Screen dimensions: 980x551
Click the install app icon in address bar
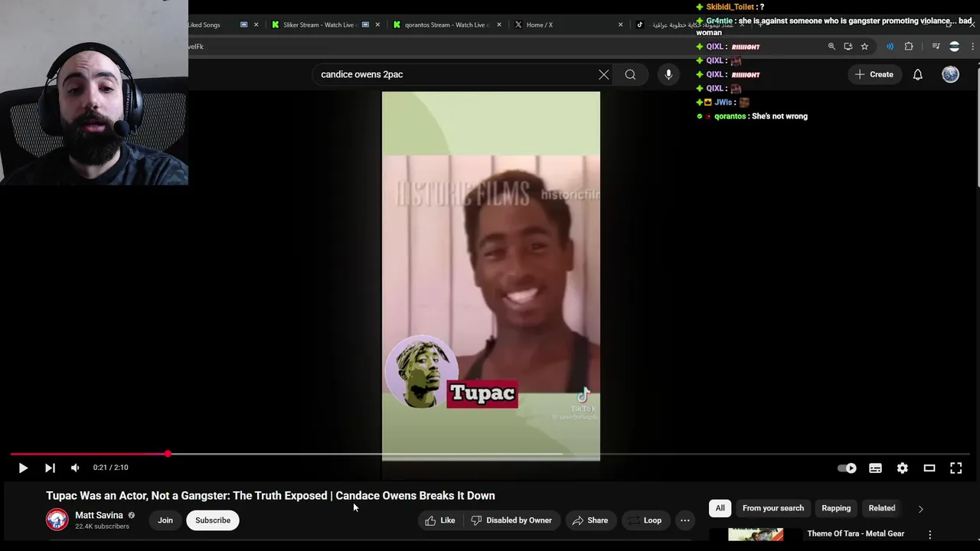tap(848, 47)
